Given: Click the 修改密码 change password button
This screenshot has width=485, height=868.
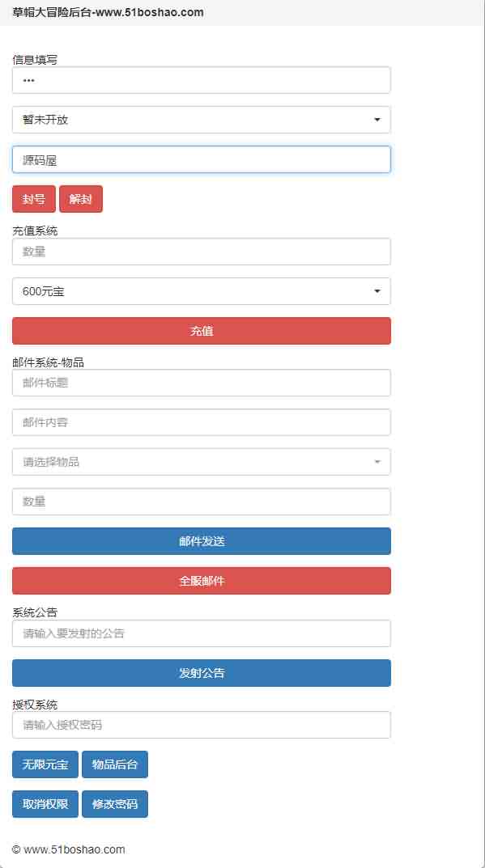Looking at the screenshot, I should pos(115,803).
